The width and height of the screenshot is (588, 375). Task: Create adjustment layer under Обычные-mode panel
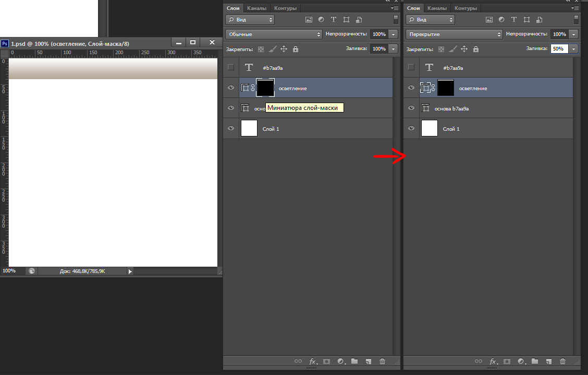341,361
